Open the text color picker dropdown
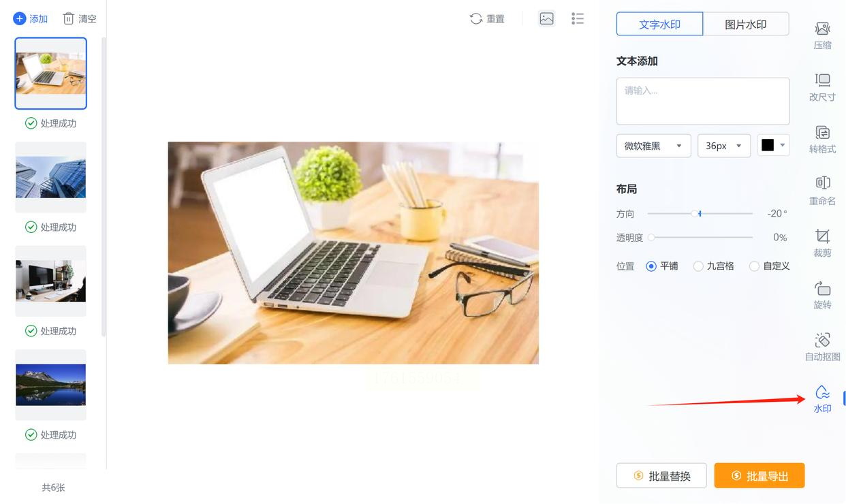Viewport: 846px width, 504px height. click(x=774, y=145)
